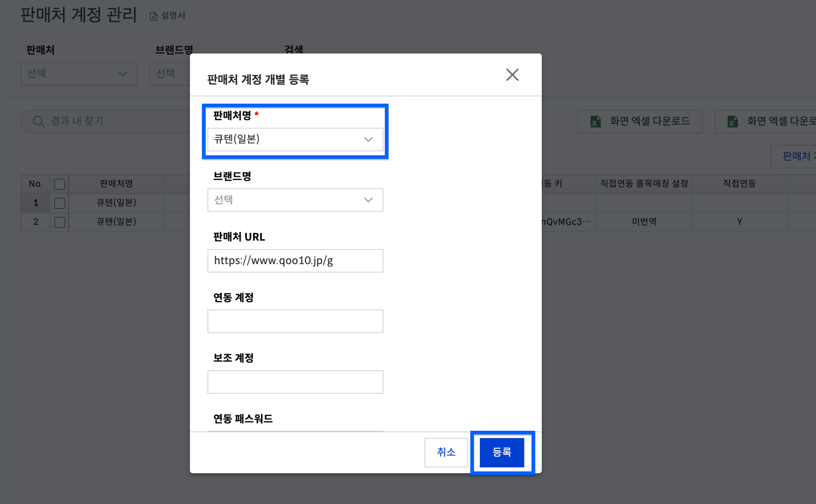Screen dimensions: 816x504
Task: Click the chevron arrow in dialog 브랜드명 dropdown
Action: pos(368,200)
